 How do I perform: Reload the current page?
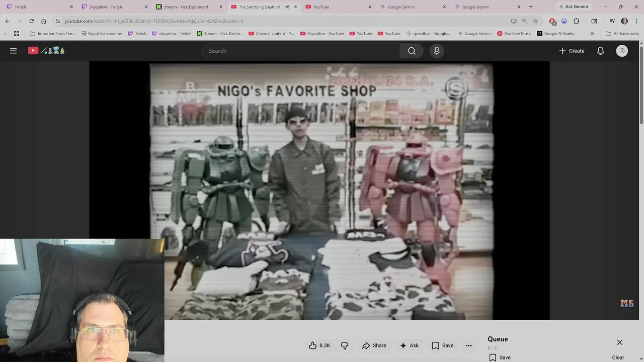(31, 21)
